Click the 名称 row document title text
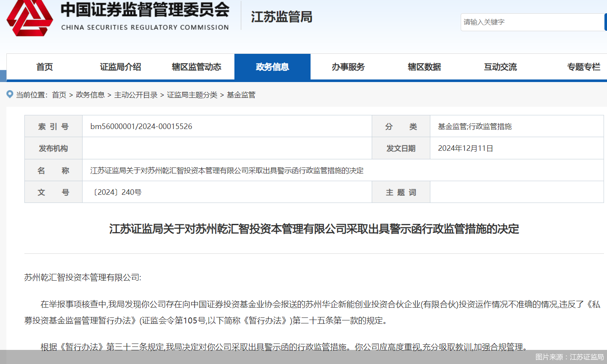Image resolution: width=607 pixels, height=364 pixels. click(227, 170)
